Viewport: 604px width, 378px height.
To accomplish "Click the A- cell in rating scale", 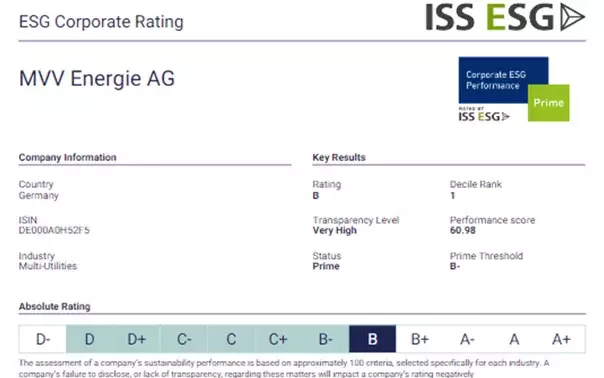I will tap(467, 339).
